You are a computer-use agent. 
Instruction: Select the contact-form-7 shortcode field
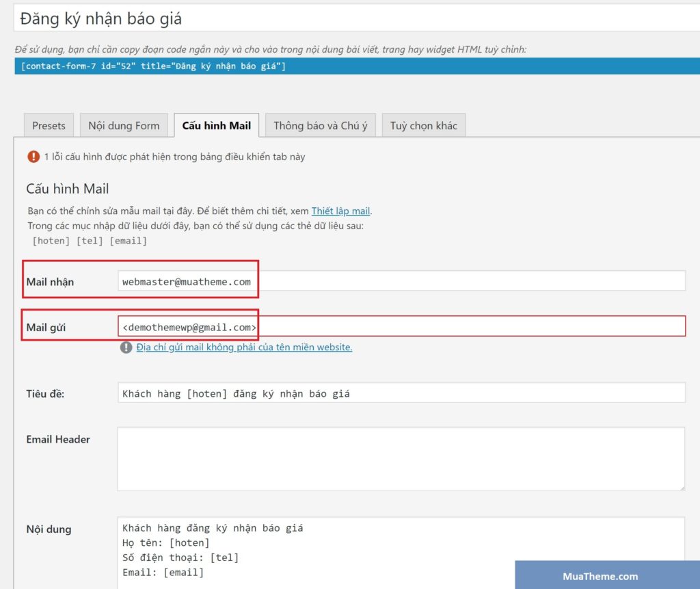coord(355,66)
